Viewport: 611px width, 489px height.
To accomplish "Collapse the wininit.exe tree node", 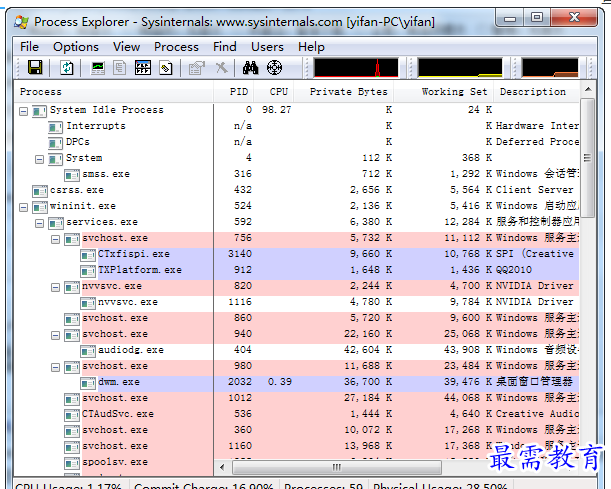I will tap(25, 206).
